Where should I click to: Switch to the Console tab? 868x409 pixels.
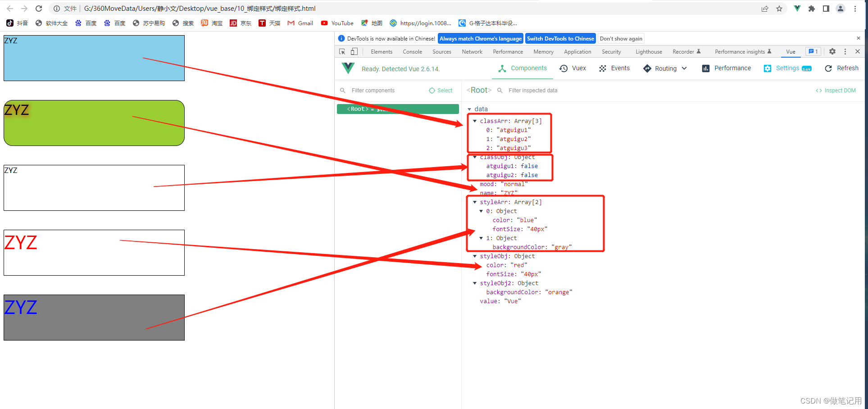click(x=412, y=52)
